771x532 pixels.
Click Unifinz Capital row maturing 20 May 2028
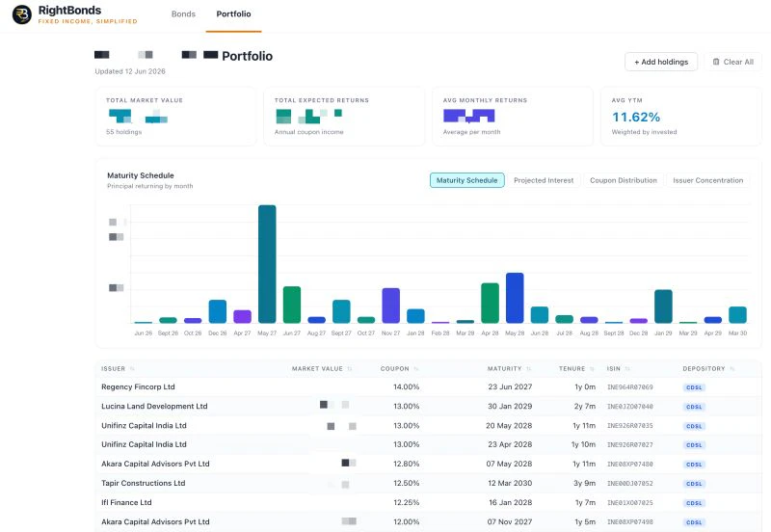click(x=428, y=426)
